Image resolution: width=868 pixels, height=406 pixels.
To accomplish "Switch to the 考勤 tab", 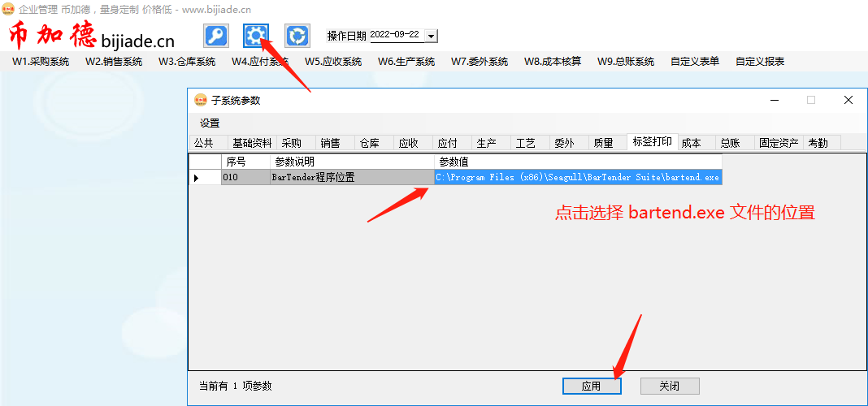I will 822,143.
